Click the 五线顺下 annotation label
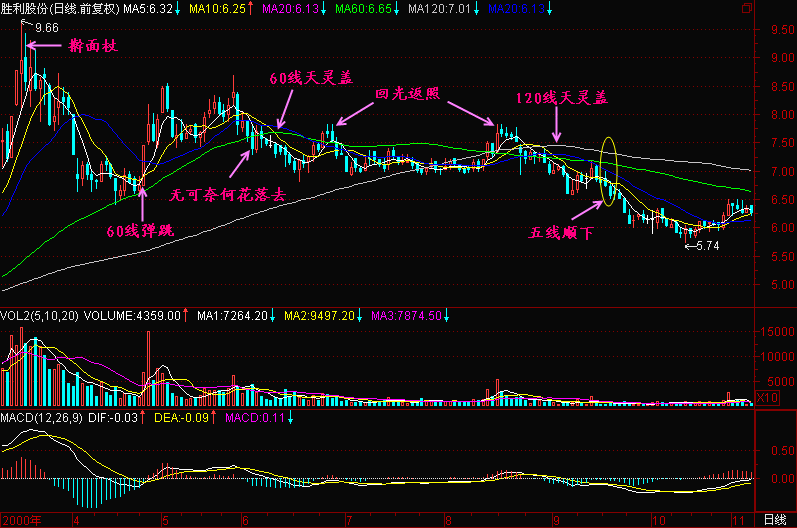This screenshot has width=797, height=528. [562, 232]
